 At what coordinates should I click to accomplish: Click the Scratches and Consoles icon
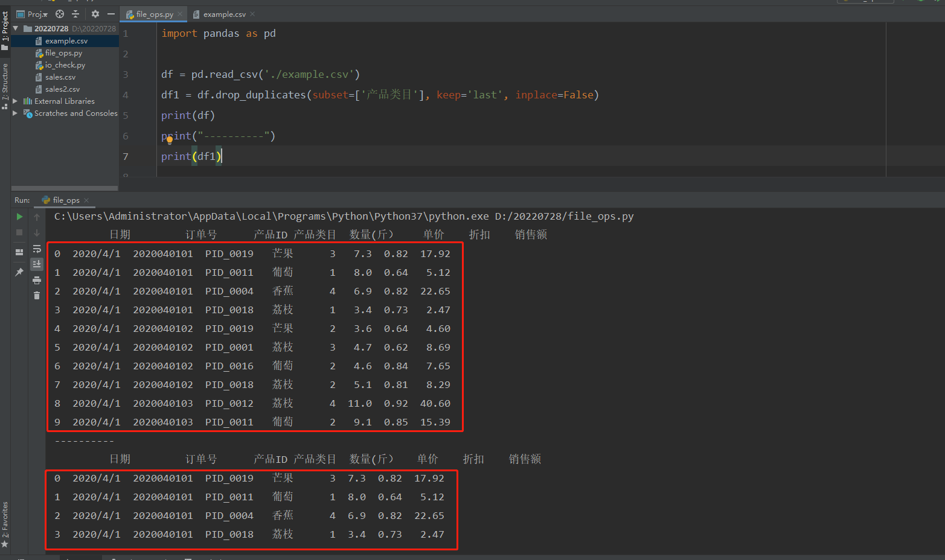(28, 113)
